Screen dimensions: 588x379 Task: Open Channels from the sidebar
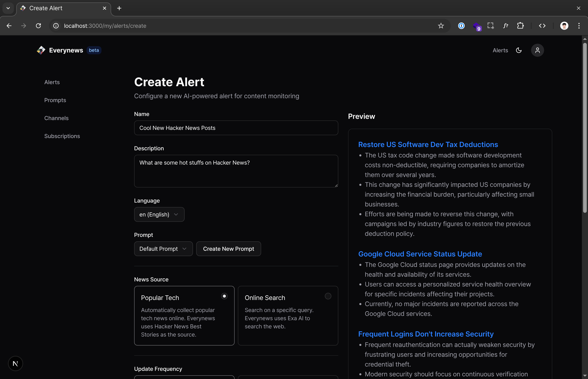click(x=56, y=118)
